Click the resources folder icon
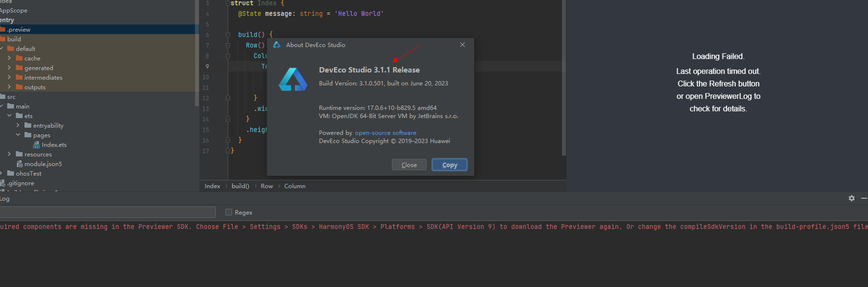 pos(19,154)
